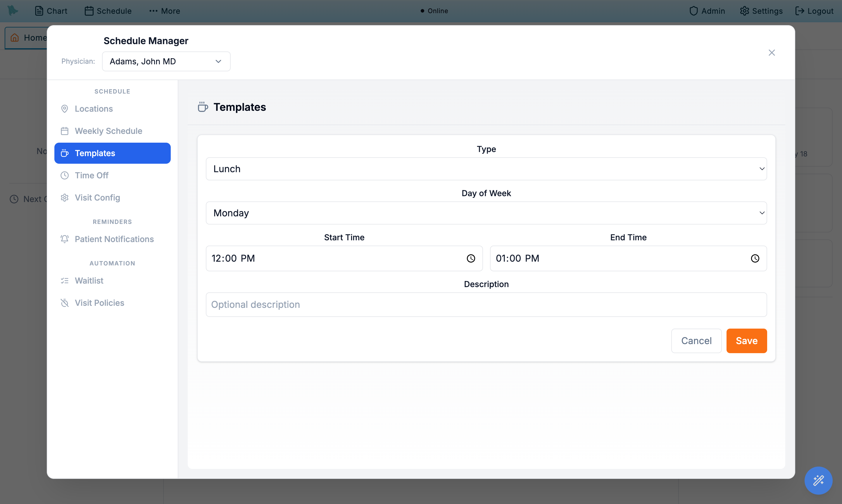Expand the Physician dropdown Adams, John MD
The width and height of the screenshot is (842, 504).
click(166, 61)
